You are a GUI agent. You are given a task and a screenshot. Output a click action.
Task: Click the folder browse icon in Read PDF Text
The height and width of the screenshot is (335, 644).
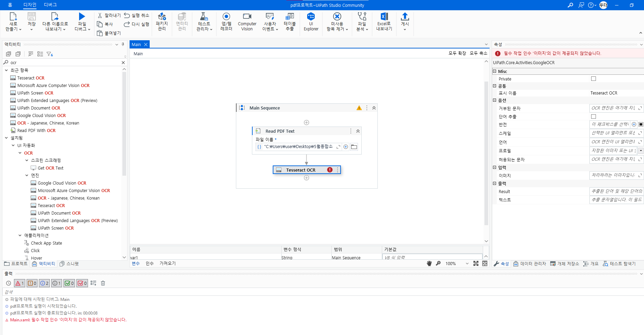click(x=354, y=147)
